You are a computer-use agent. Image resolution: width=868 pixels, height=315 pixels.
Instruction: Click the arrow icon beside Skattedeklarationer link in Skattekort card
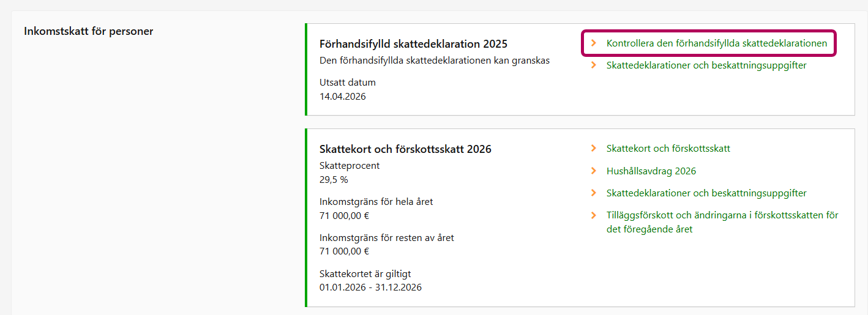tap(593, 193)
